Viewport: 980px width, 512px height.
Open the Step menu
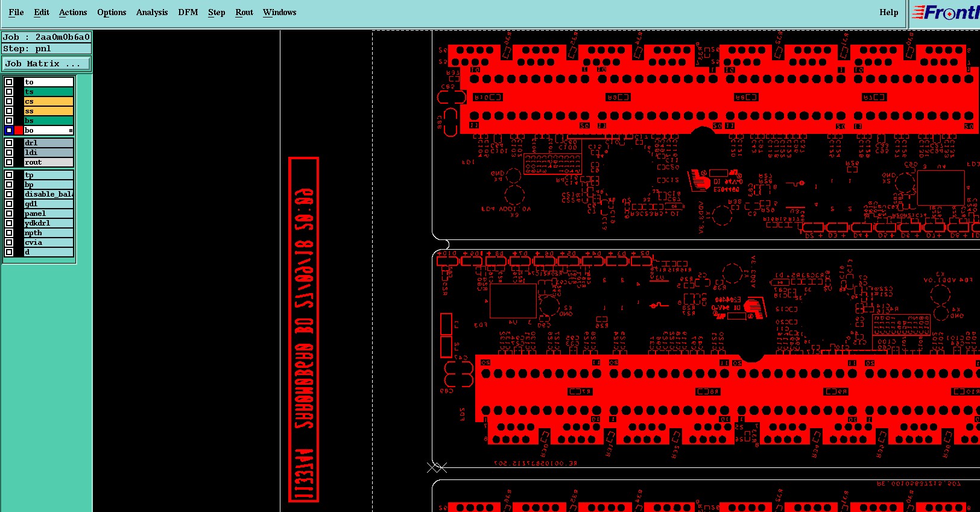click(217, 12)
